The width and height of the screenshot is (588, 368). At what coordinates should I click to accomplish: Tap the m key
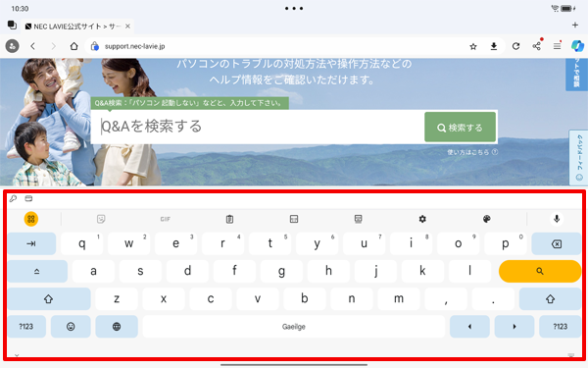(x=399, y=299)
